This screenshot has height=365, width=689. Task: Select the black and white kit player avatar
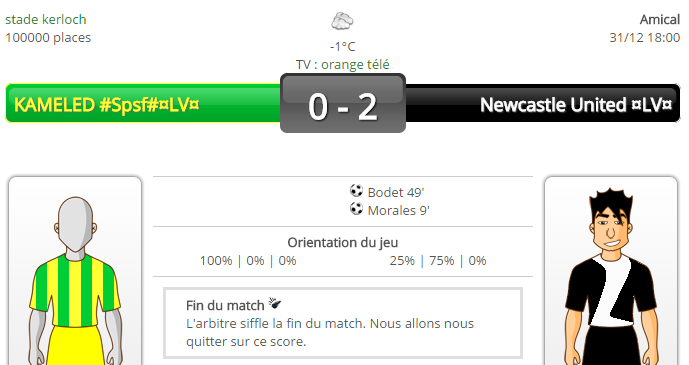click(611, 271)
